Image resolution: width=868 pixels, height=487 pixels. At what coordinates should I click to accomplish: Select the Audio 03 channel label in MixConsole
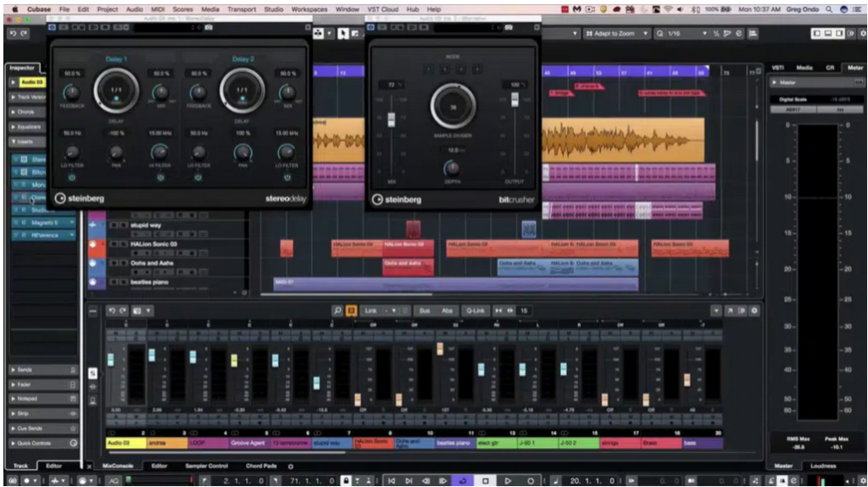click(x=125, y=443)
